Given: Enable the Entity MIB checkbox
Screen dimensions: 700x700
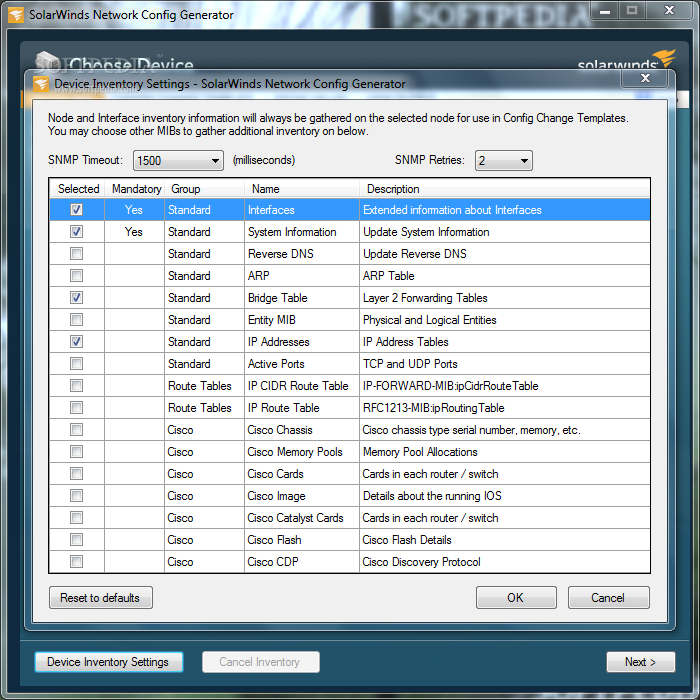Looking at the screenshot, I should tap(76, 320).
